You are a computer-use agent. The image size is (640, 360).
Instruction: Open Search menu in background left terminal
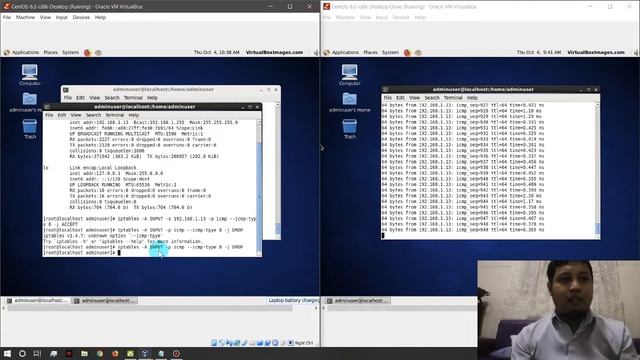[112, 98]
